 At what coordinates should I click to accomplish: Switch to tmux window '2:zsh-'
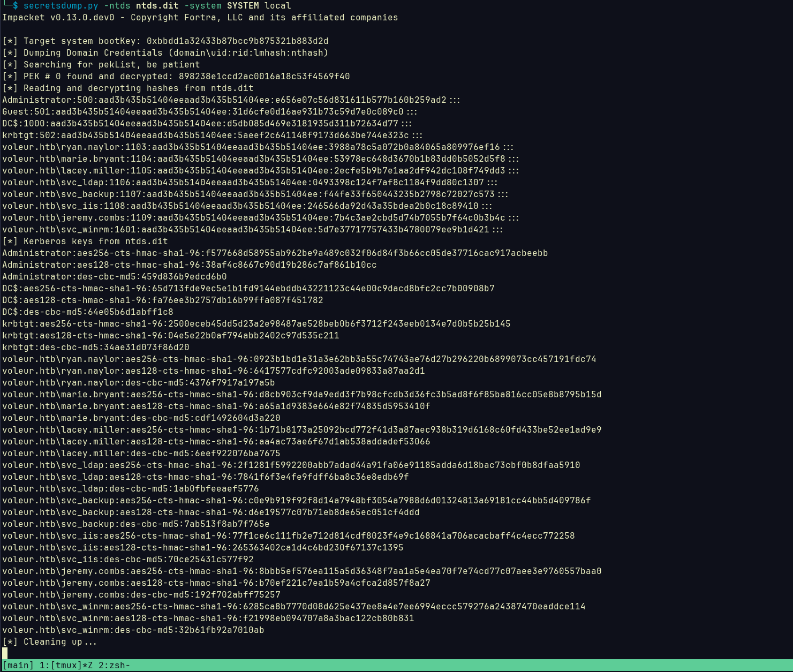pos(114,666)
